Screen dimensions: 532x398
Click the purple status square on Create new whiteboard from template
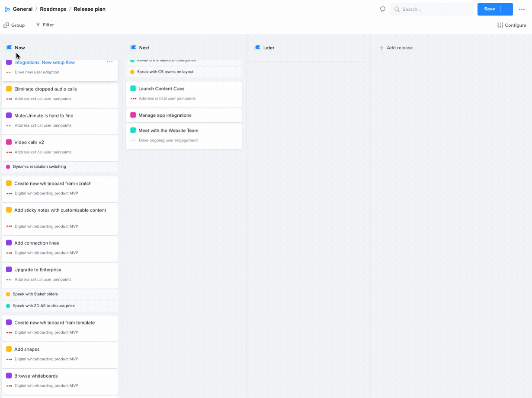[9, 322]
